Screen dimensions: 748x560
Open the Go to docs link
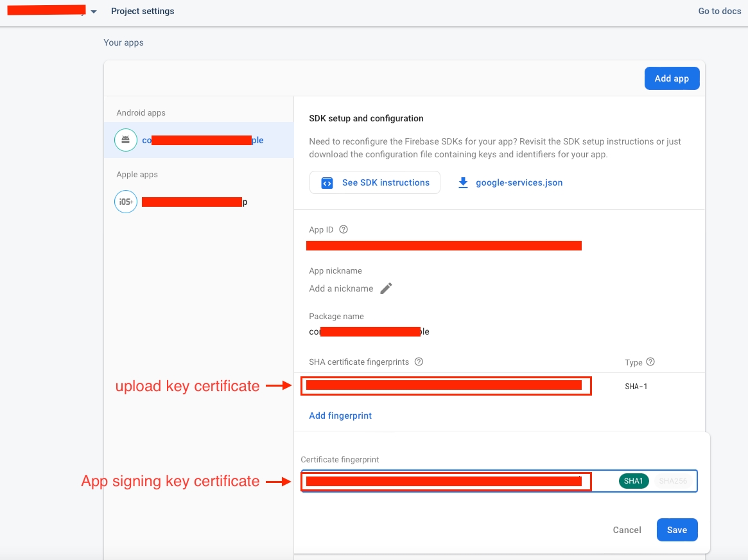point(720,11)
